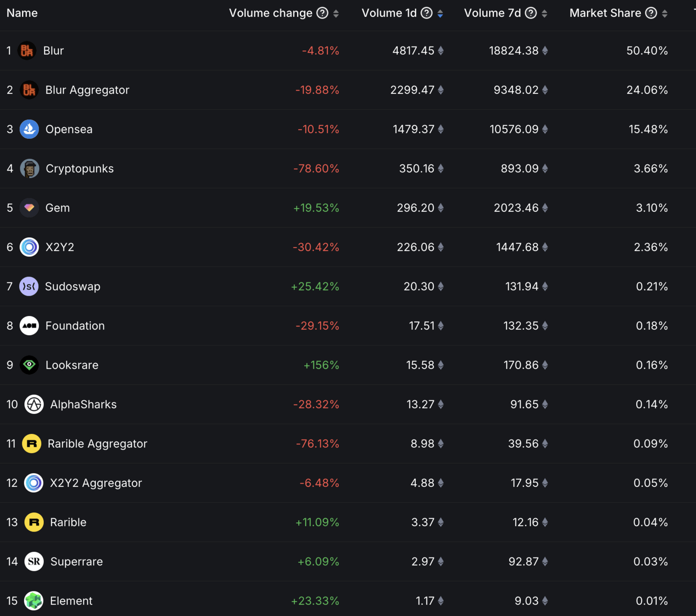Viewport: 696px width, 616px height.
Task: Select the 4817.45 volume 1d value
Action: [413, 51]
